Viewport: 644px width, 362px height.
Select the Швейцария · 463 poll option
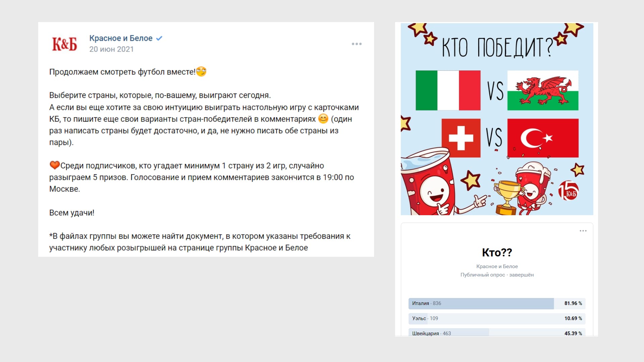[497, 333]
